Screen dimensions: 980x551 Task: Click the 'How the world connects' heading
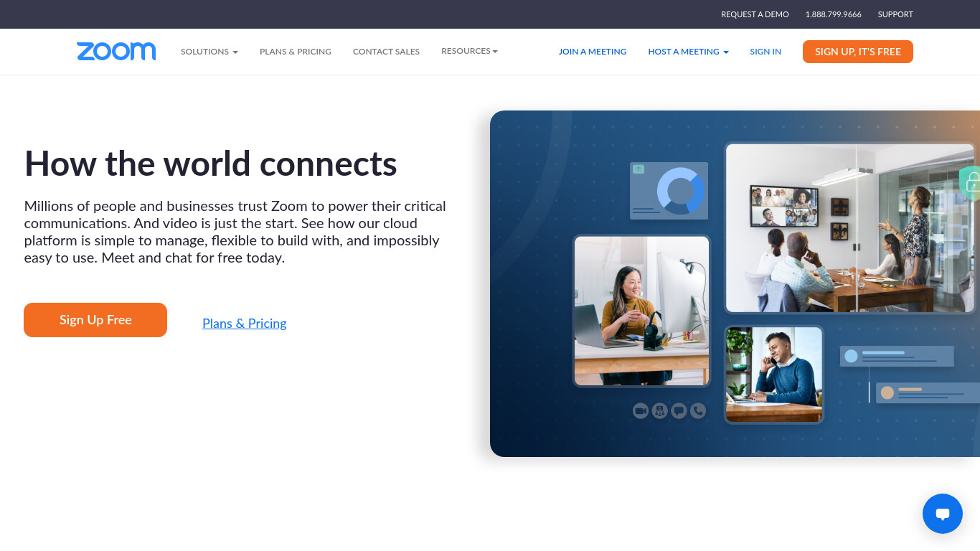[x=211, y=164]
